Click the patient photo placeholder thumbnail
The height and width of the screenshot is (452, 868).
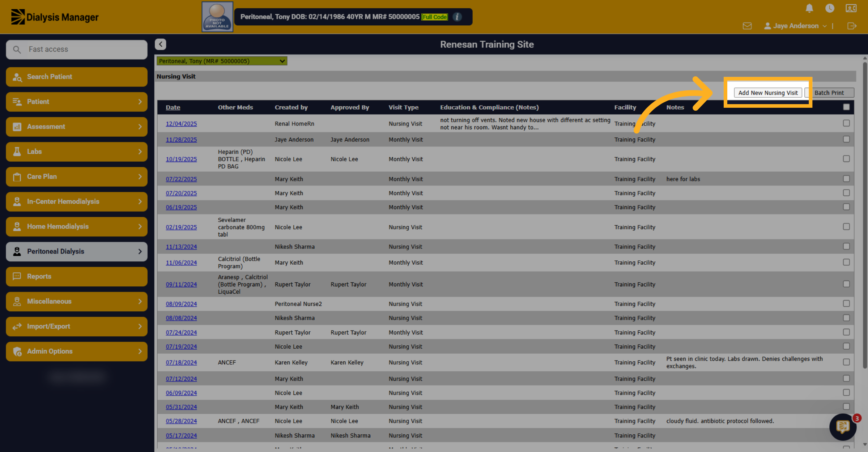point(217,17)
